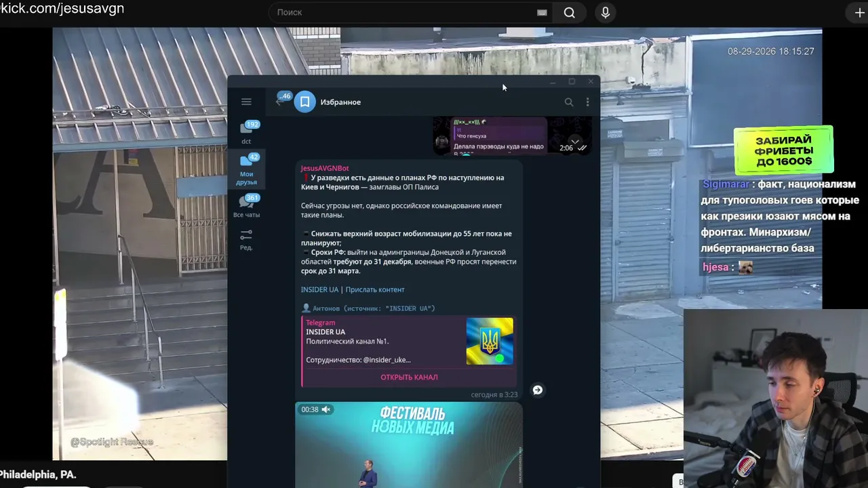Open the JesusAVGNBot sender name
The image size is (868, 488).
coord(325,168)
